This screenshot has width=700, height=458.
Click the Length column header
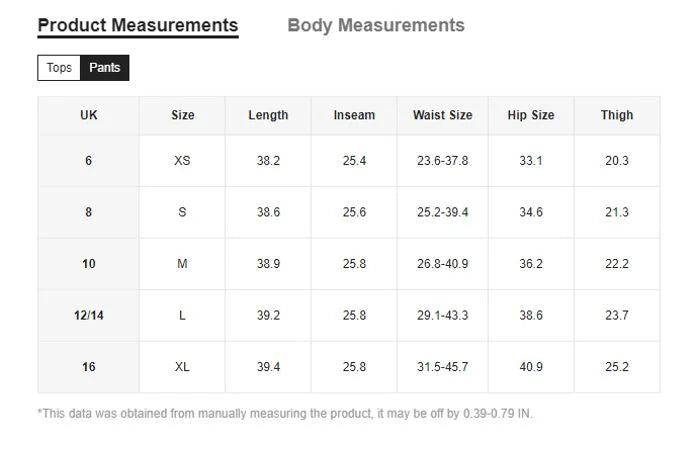click(268, 115)
